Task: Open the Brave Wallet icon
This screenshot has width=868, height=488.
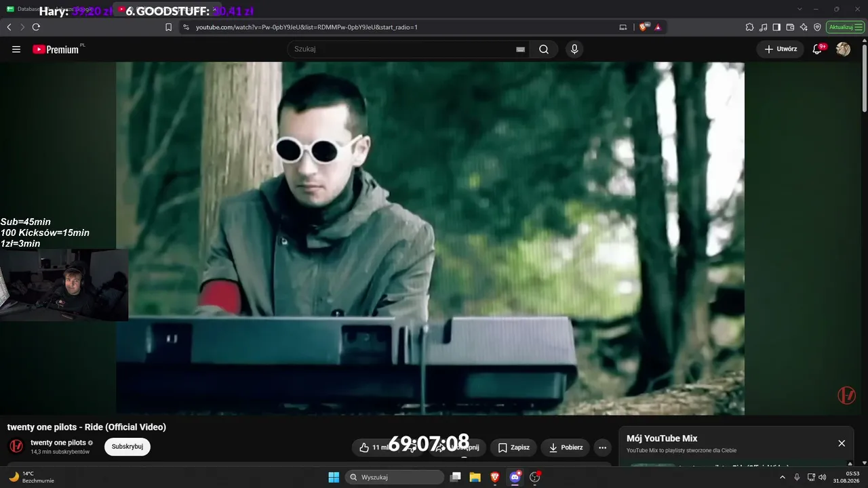Action: (x=790, y=27)
